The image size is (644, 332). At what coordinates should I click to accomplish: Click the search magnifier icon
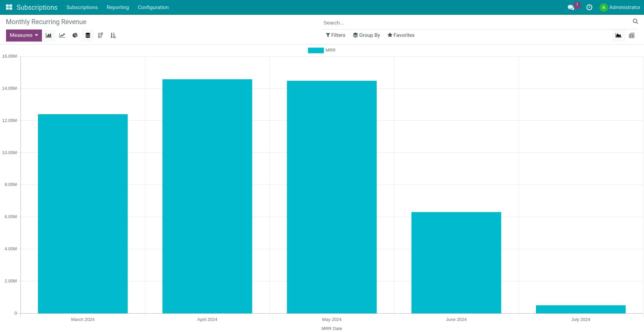tap(635, 21)
